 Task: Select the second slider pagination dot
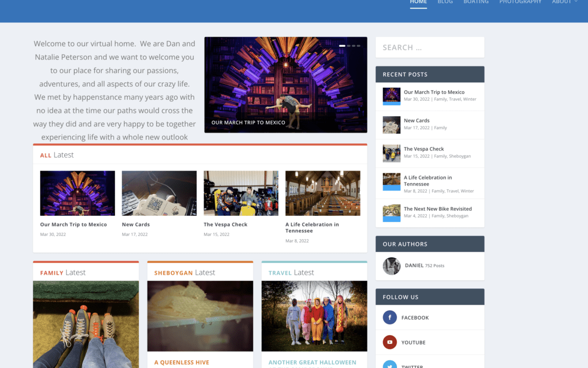click(349, 46)
